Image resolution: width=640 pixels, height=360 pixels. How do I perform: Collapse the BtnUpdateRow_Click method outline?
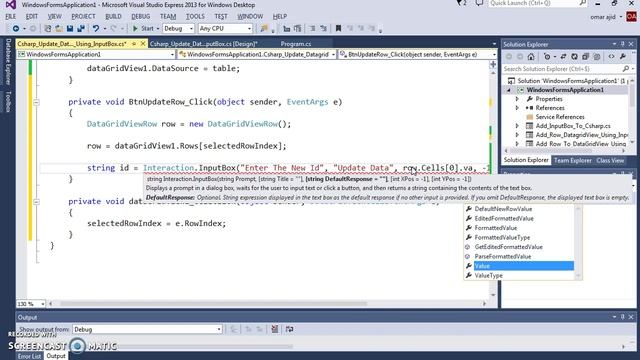point(36,102)
